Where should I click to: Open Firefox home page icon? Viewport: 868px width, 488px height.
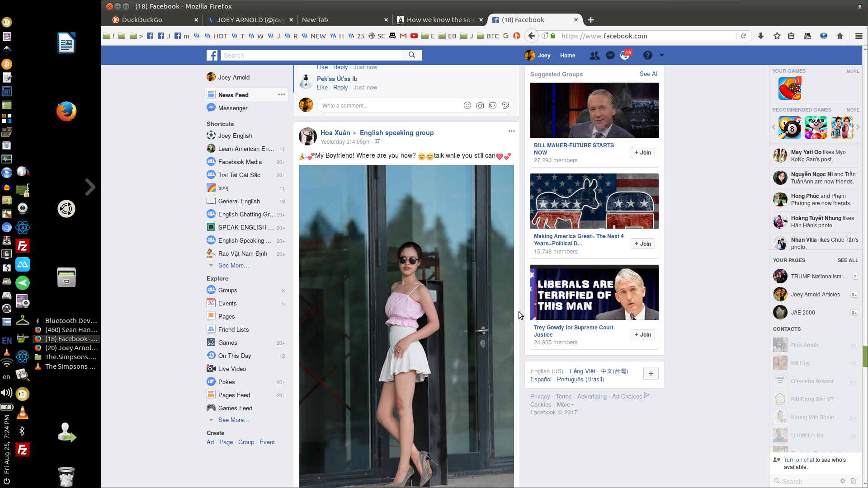tap(840, 36)
